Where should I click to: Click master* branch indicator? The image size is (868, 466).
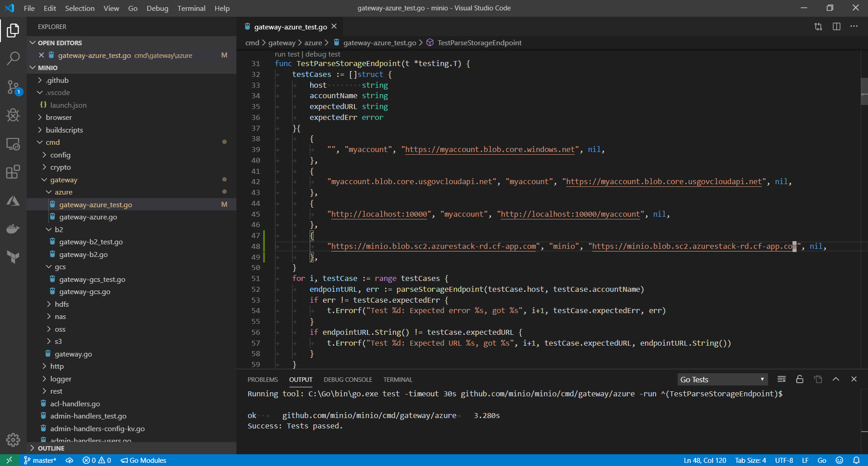point(40,460)
